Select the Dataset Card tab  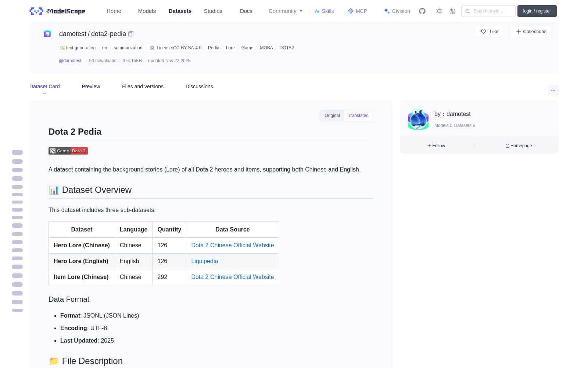(x=44, y=86)
